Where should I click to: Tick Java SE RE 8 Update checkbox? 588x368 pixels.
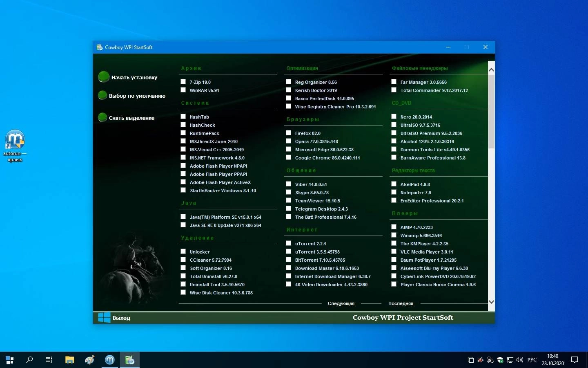183,225
